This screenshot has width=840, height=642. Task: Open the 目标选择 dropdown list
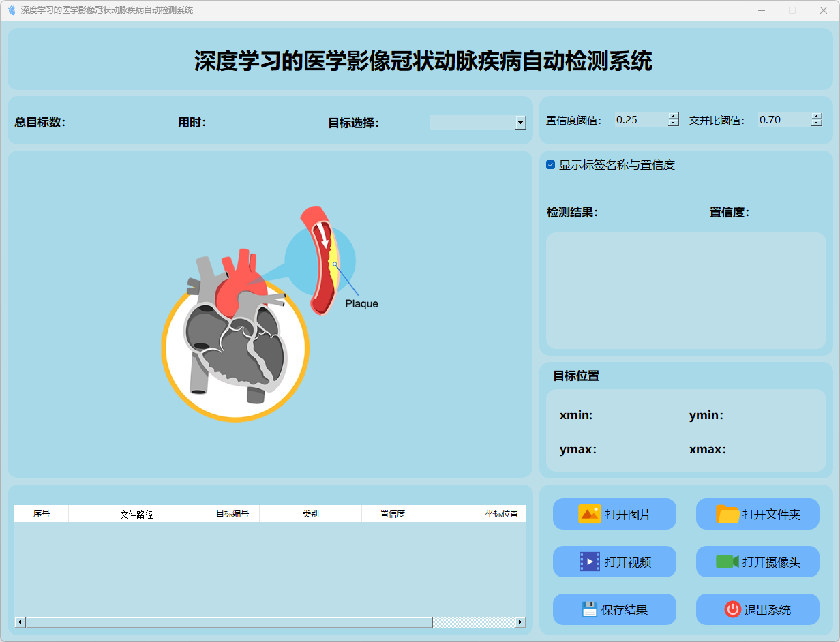521,123
